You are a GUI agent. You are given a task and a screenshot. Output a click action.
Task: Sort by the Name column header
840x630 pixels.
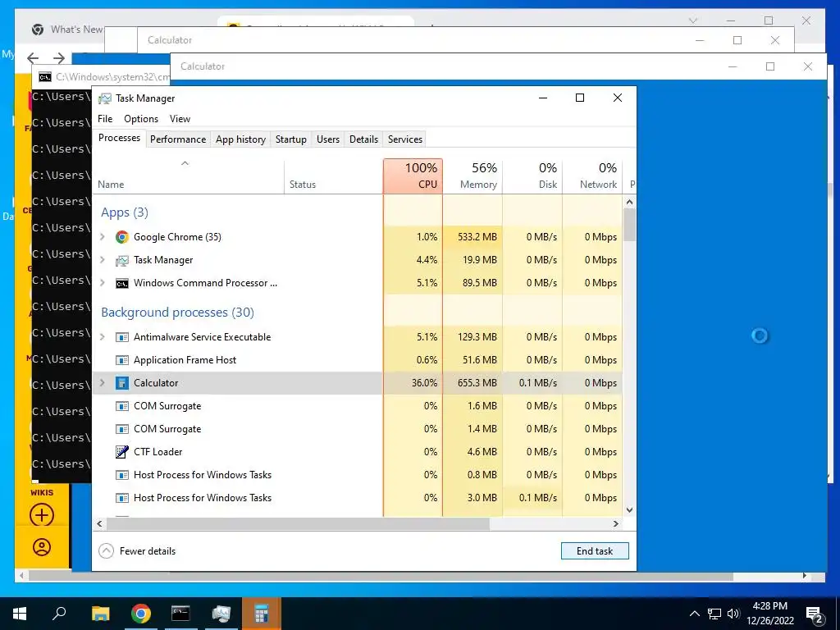click(x=189, y=176)
